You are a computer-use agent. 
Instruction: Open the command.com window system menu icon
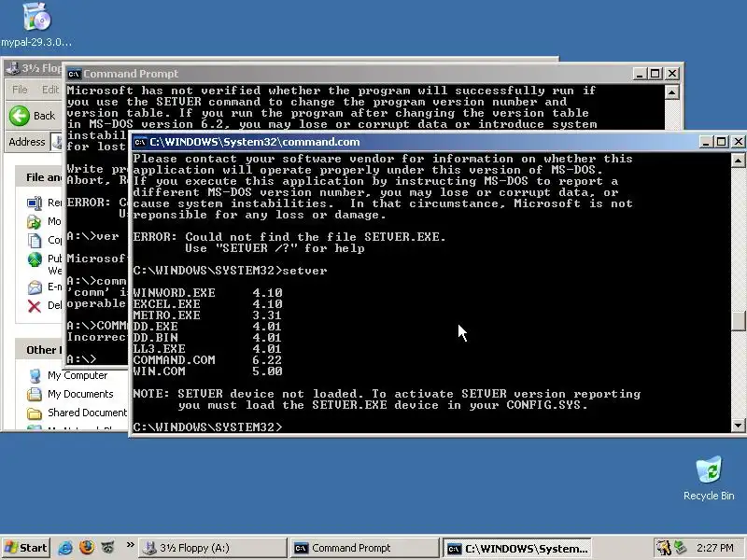[x=139, y=142]
